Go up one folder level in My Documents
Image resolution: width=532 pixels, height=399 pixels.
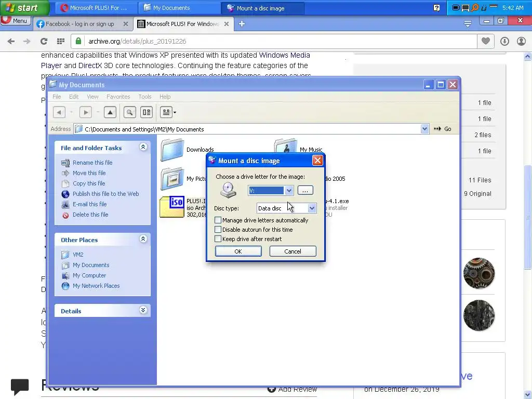(110, 112)
